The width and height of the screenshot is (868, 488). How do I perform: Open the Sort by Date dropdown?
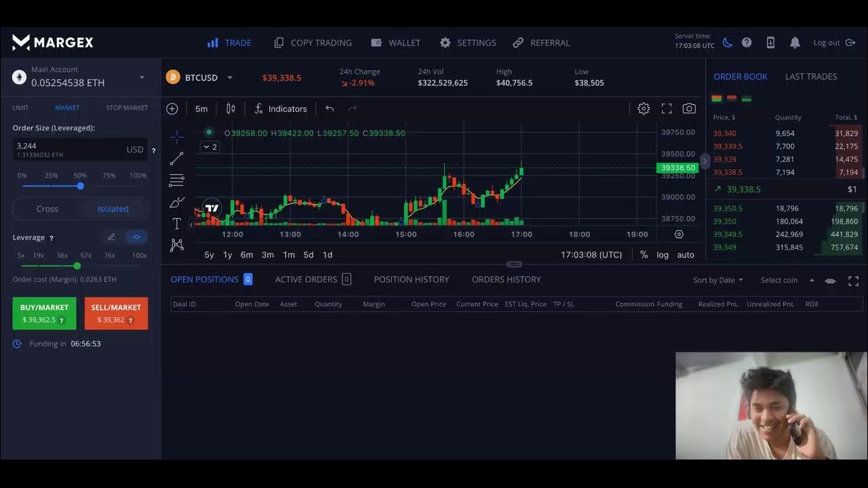coord(717,280)
